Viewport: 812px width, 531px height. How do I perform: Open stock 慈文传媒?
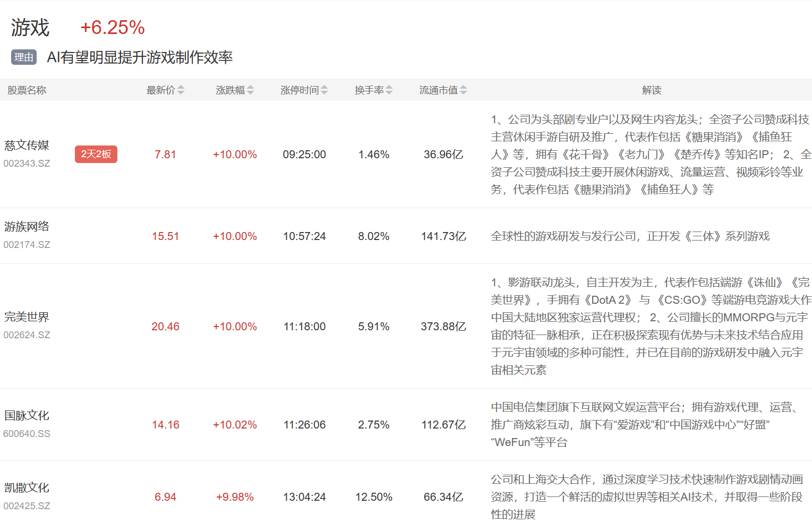(x=27, y=145)
